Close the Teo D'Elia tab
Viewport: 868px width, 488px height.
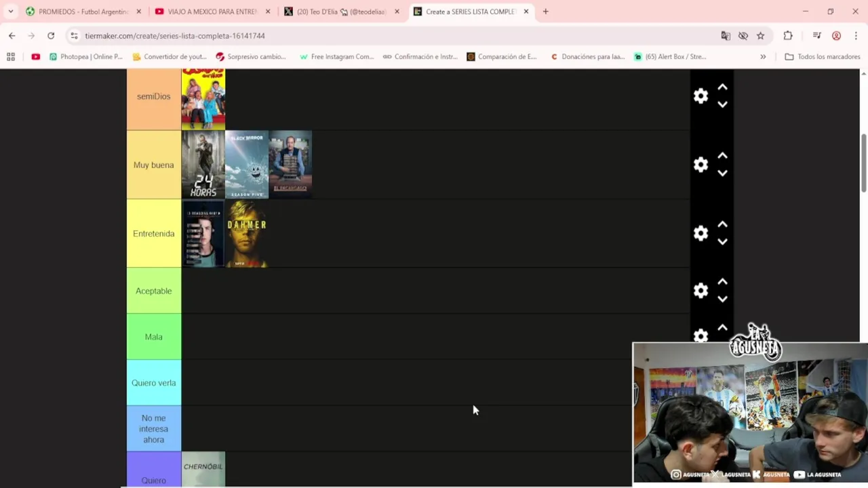coord(397,12)
